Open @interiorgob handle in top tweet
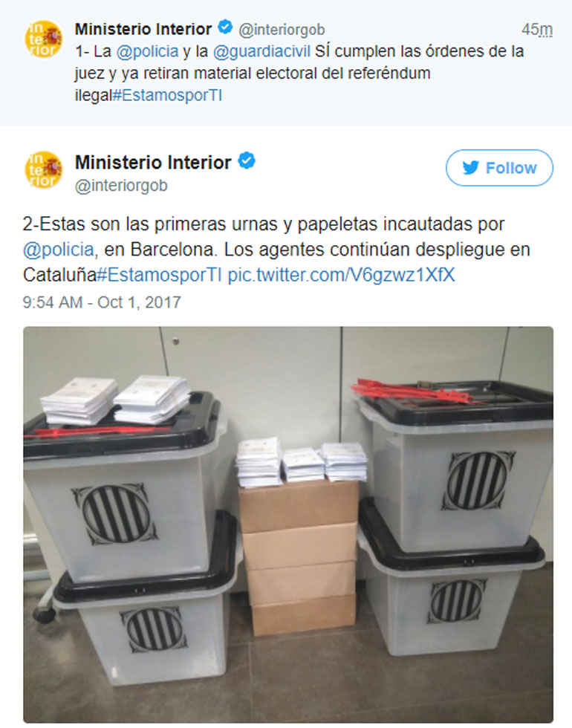The height and width of the screenshot is (728, 572). coord(282,30)
